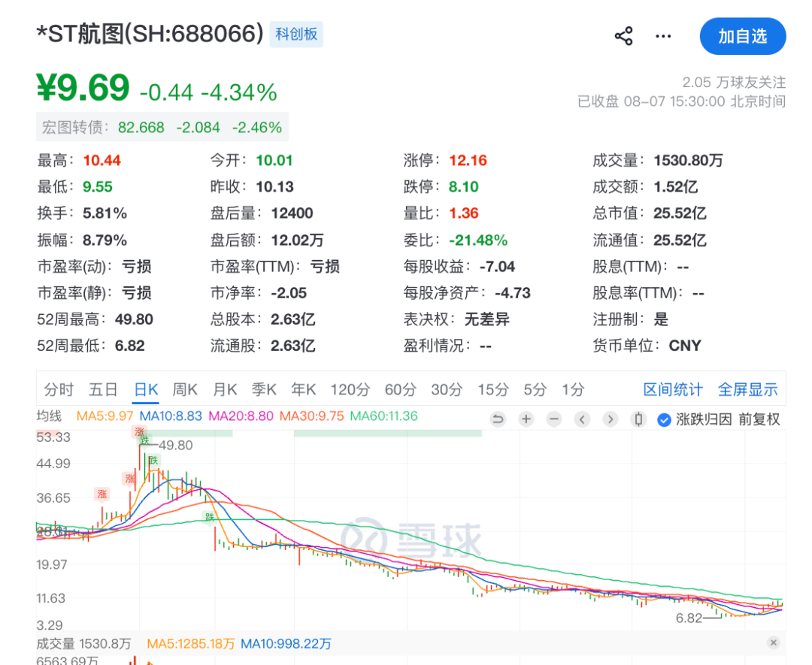This screenshot has height=665, width=812.
Task: Click the 委比 value -21.48%
Action: coord(478,240)
